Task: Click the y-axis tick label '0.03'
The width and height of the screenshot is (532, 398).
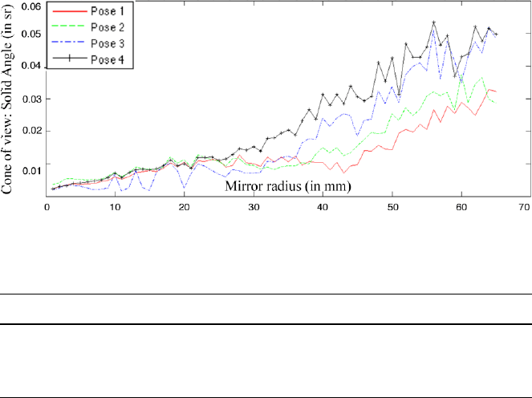Action: tap(31, 99)
